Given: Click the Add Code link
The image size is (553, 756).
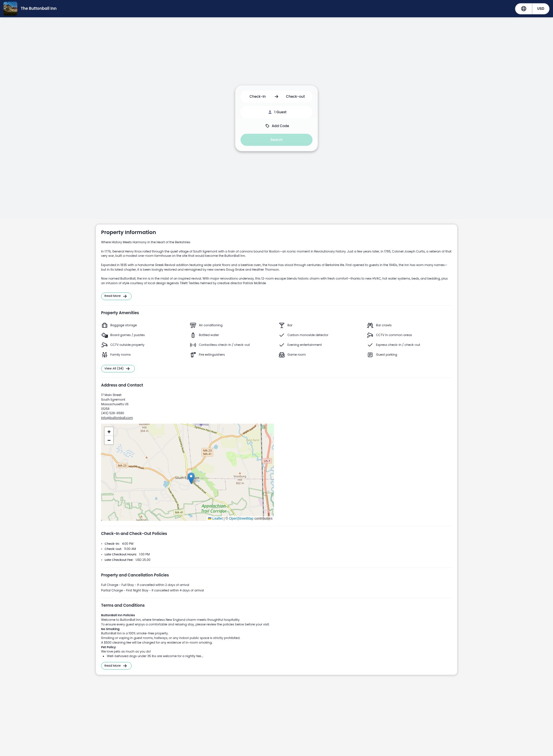Looking at the screenshot, I should click(x=277, y=126).
